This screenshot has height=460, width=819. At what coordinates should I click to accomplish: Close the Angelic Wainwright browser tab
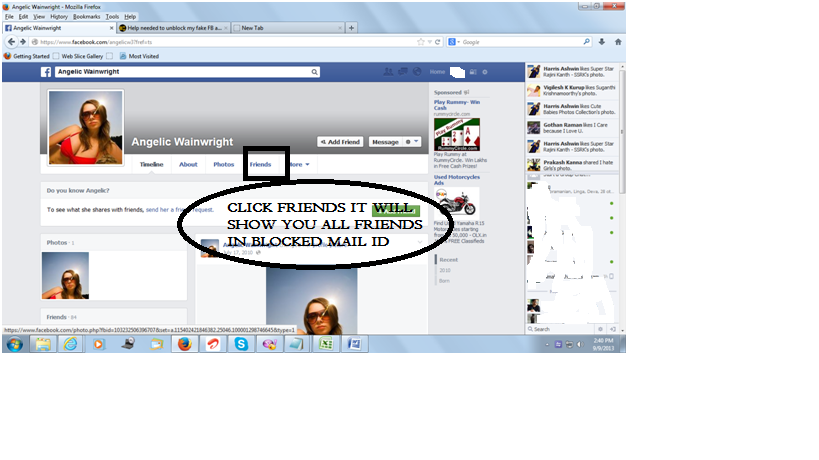pyautogui.click(x=111, y=28)
